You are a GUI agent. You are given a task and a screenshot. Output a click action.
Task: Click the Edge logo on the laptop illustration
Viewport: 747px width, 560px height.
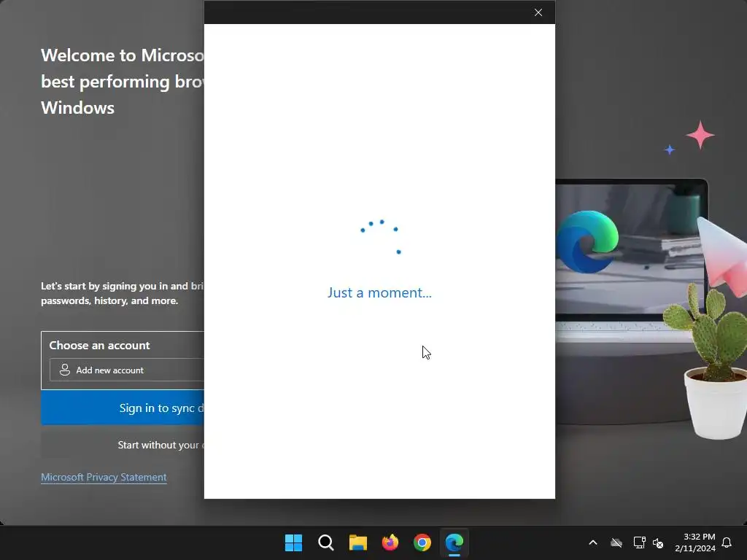587,241
